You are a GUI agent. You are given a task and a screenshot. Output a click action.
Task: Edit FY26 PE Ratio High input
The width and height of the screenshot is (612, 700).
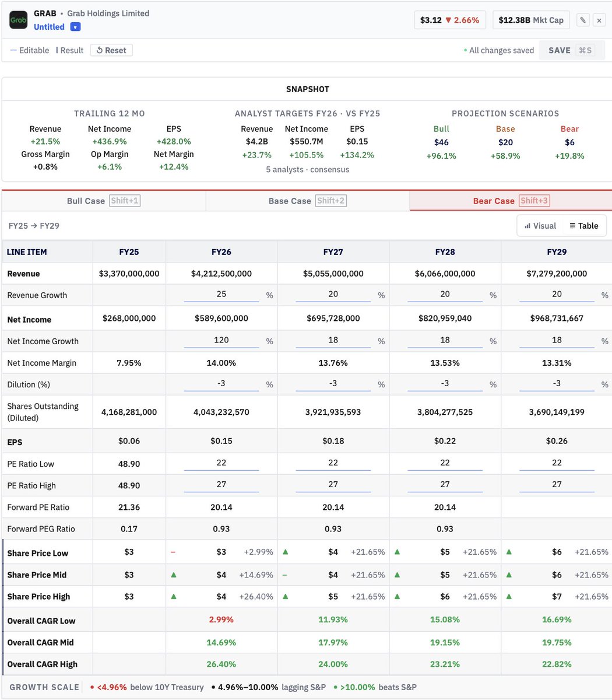tap(221, 485)
